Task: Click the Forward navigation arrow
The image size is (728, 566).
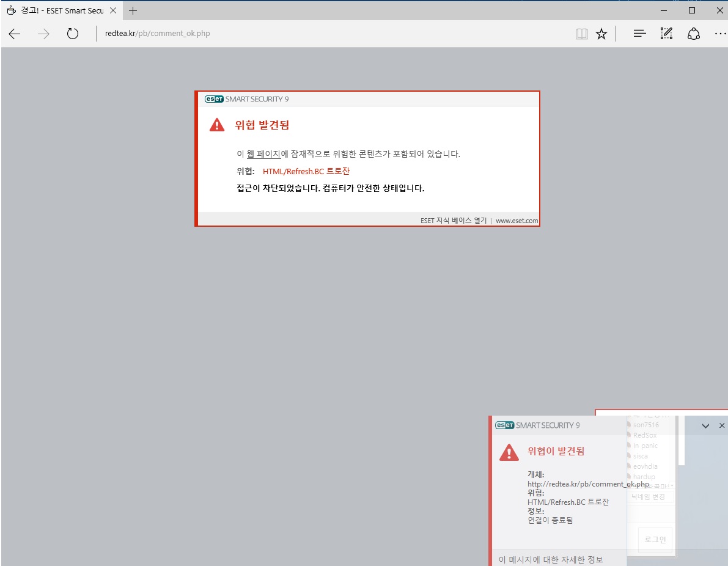Action: click(43, 34)
